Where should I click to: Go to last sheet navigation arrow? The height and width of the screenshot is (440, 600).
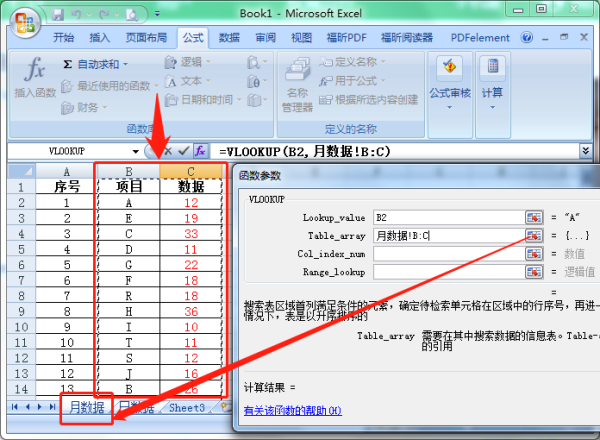[x=52, y=407]
